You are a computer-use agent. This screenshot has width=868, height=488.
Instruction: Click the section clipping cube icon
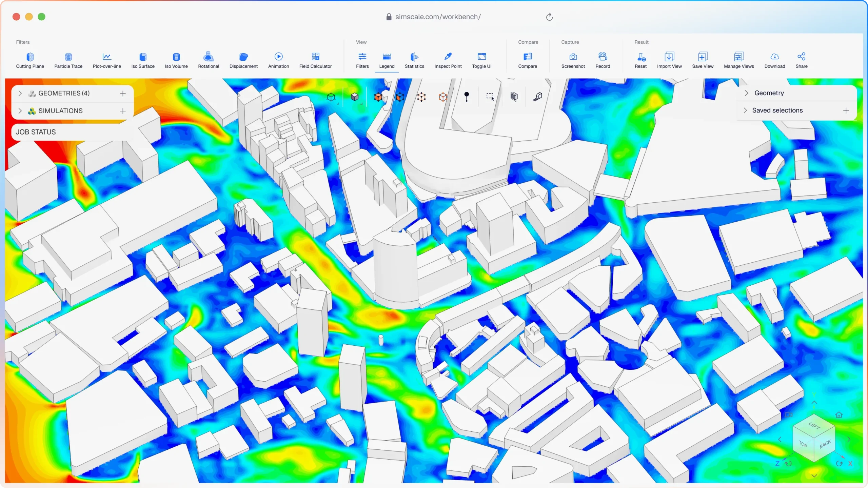click(514, 97)
